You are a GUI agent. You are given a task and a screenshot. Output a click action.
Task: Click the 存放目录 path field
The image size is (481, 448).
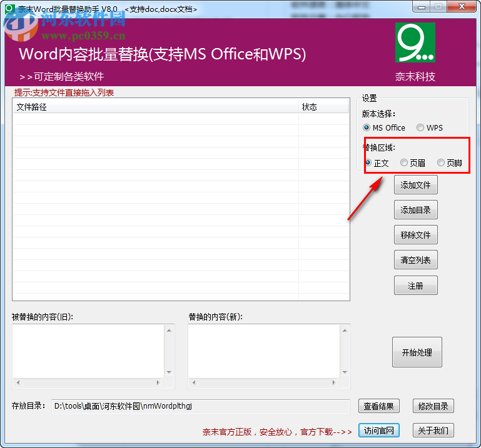(x=201, y=406)
